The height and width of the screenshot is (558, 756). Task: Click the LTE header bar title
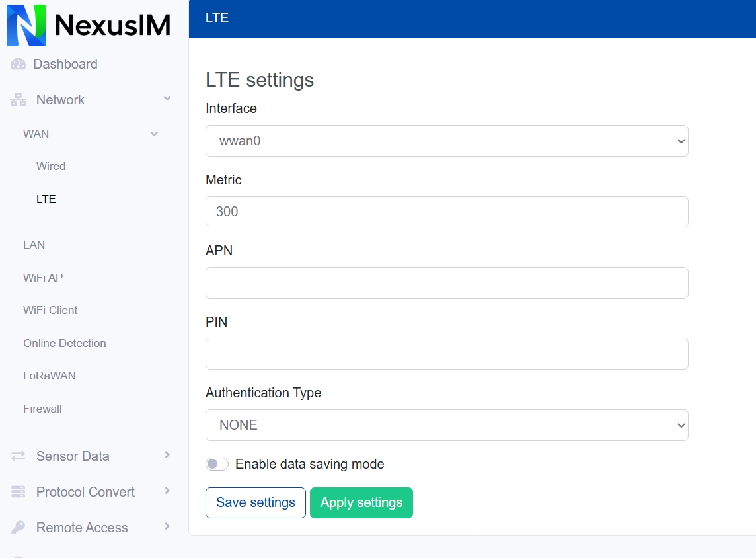(x=217, y=18)
